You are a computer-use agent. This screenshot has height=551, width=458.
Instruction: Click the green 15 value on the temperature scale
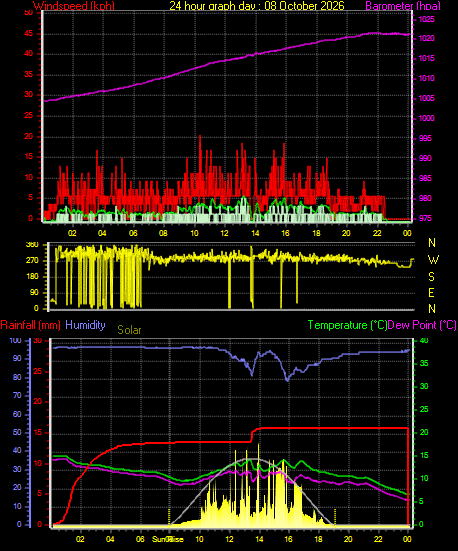[424, 455]
